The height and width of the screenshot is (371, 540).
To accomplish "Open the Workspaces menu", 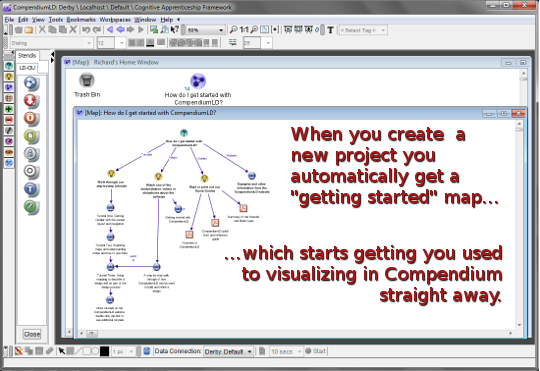I will point(115,20).
